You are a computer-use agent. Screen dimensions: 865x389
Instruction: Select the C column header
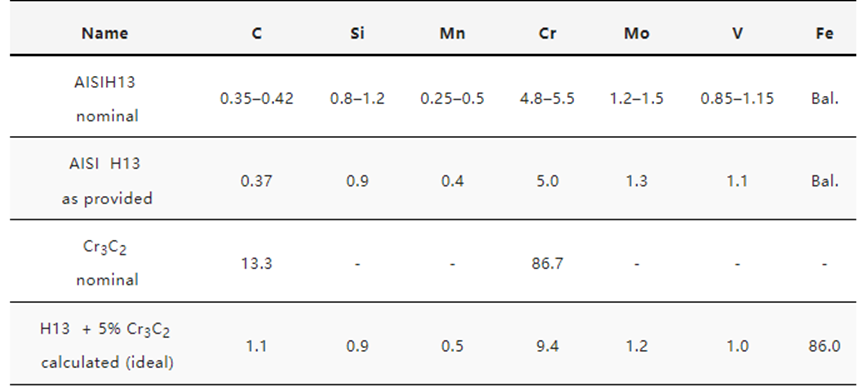tap(257, 33)
